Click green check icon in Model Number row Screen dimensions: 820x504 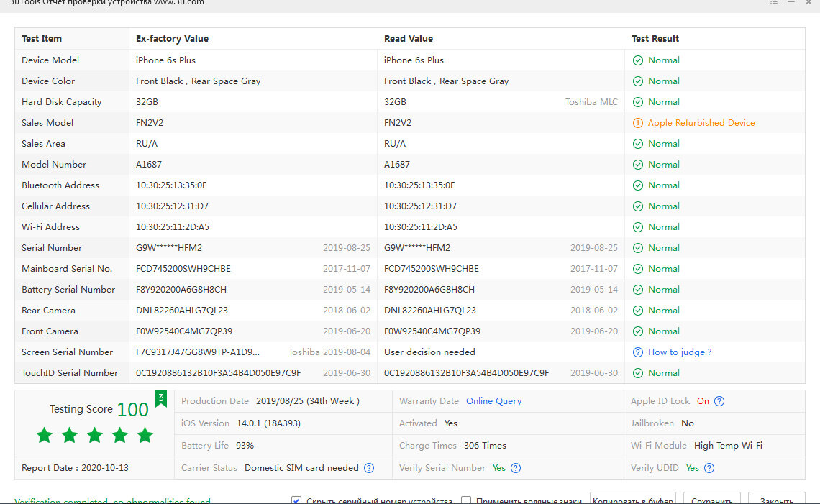pyautogui.click(x=638, y=165)
